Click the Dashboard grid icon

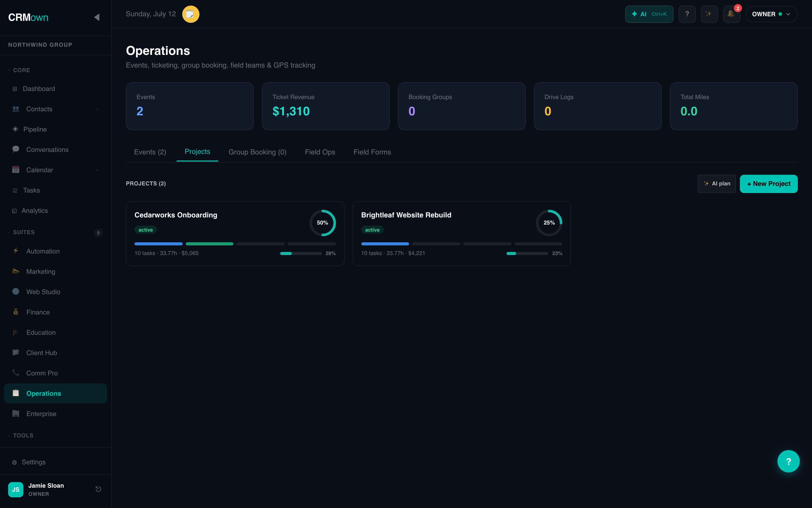[x=15, y=89]
